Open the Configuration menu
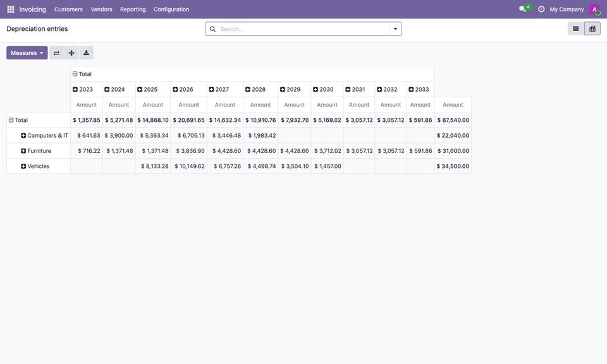The image size is (607, 364). [x=171, y=9]
